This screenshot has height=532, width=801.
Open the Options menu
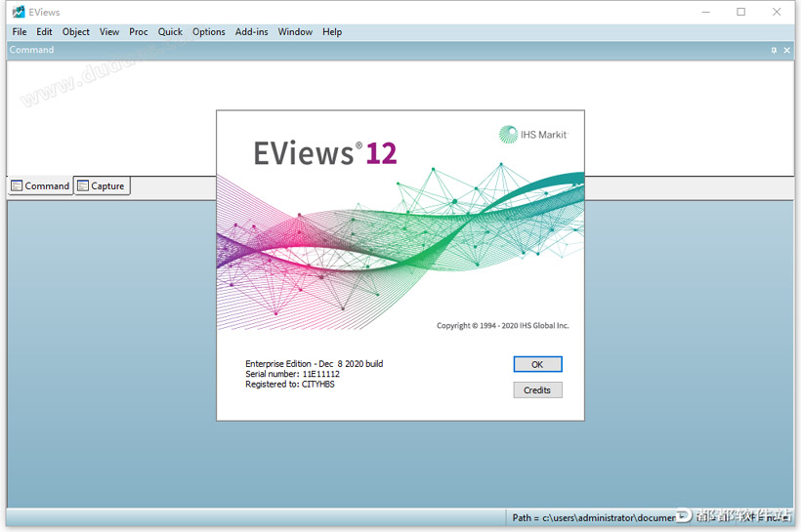(208, 31)
